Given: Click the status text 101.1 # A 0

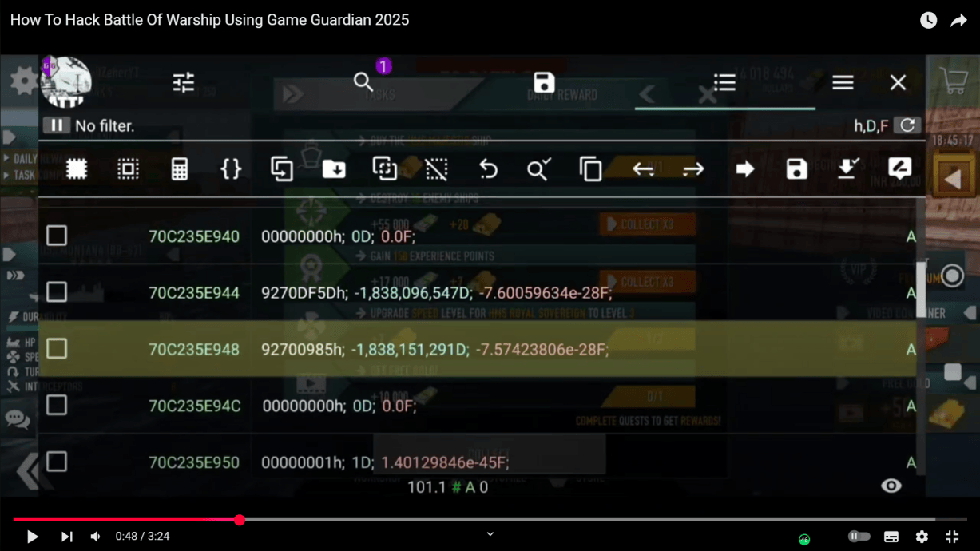Looking at the screenshot, I should pyautogui.click(x=447, y=487).
